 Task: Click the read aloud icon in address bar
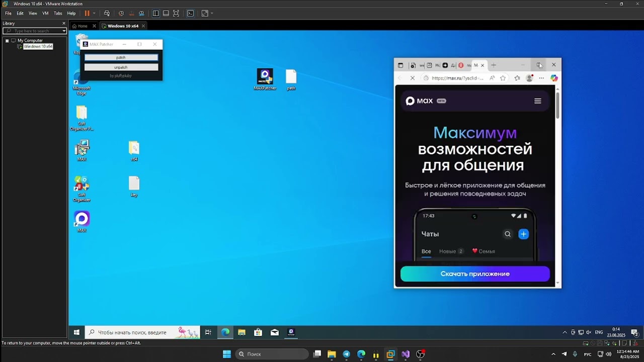point(492,78)
